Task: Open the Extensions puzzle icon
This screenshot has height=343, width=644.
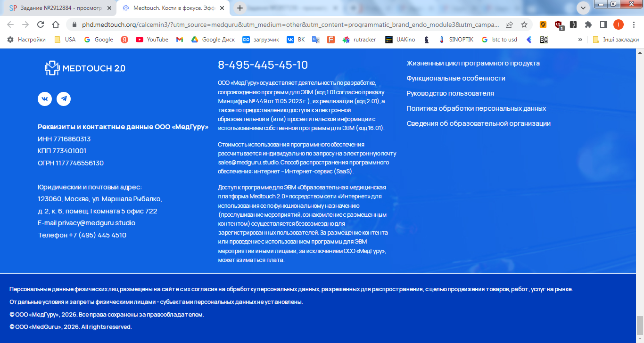Action: pos(588,24)
